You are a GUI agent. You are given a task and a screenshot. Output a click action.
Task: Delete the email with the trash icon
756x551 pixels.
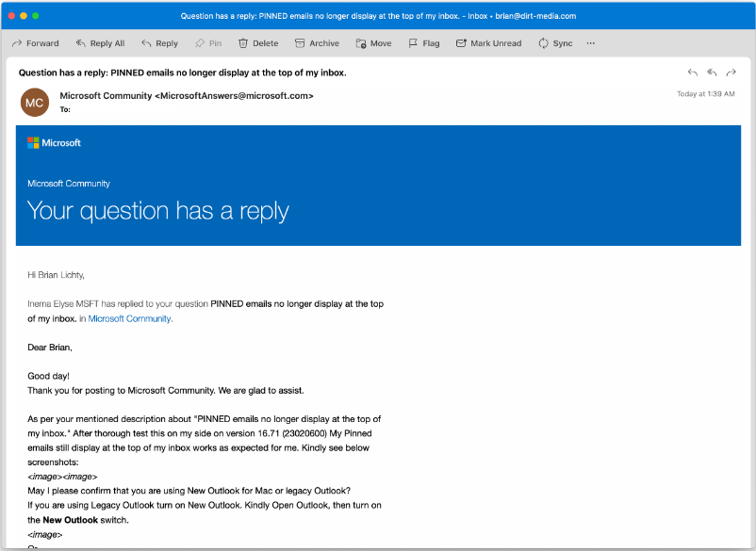(x=258, y=43)
